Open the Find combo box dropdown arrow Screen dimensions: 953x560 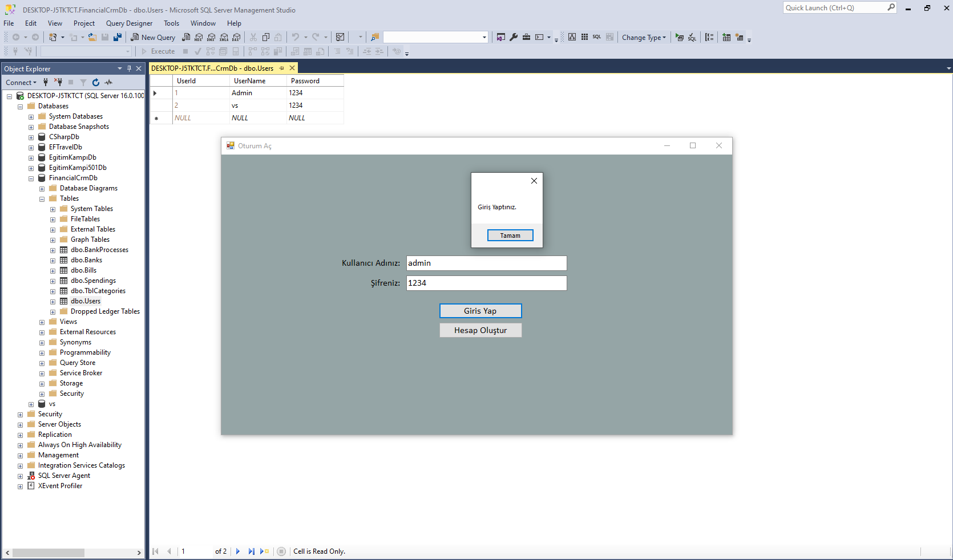click(x=484, y=38)
